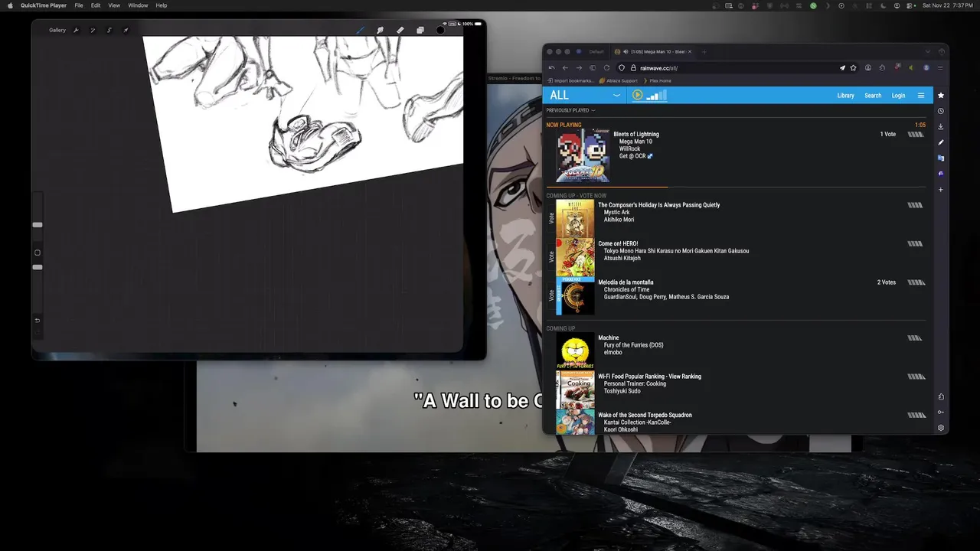This screenshot has height=551, width=980.
Task: Open Ablaze Support bookmark
Action: [x=619, y=80]
